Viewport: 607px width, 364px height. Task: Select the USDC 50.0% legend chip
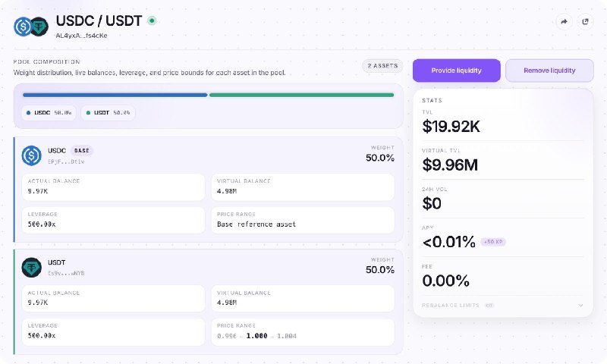pos(49,112)
